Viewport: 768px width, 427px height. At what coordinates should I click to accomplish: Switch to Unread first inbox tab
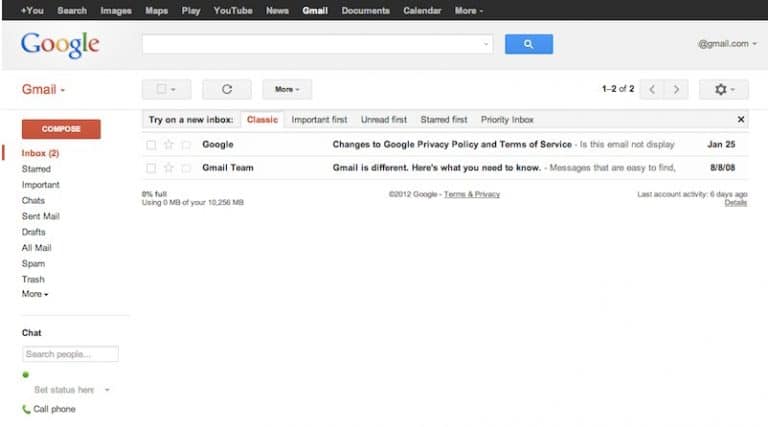pyautogui.click(x=384, y=119)
